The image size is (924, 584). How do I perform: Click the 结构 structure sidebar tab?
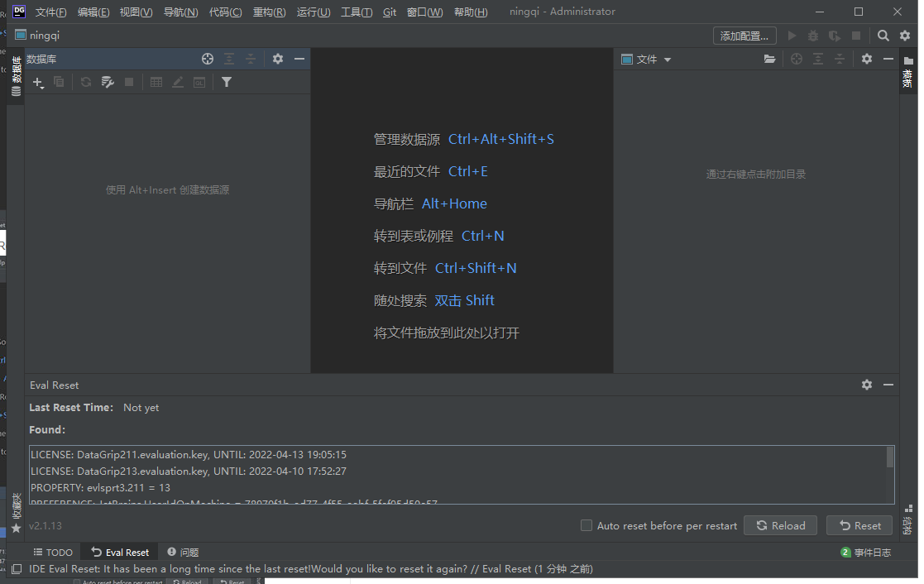pos(908,519)
